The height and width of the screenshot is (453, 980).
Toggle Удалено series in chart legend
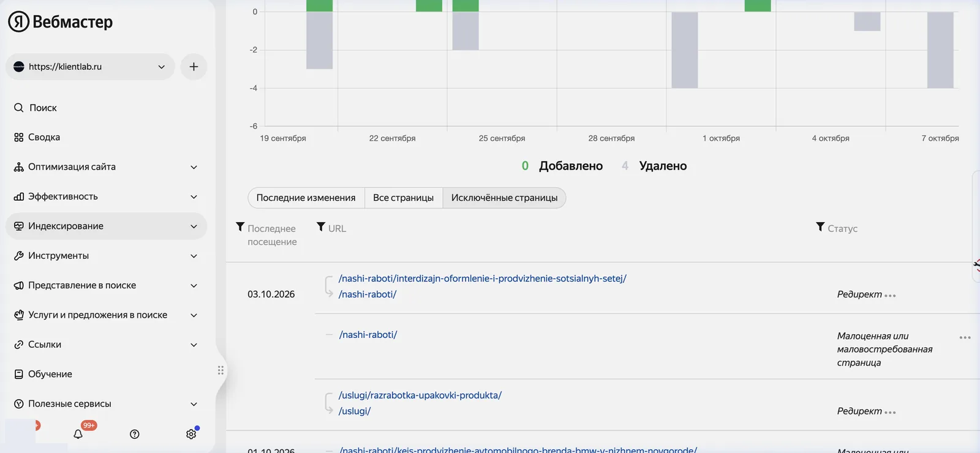click(654, 166)
